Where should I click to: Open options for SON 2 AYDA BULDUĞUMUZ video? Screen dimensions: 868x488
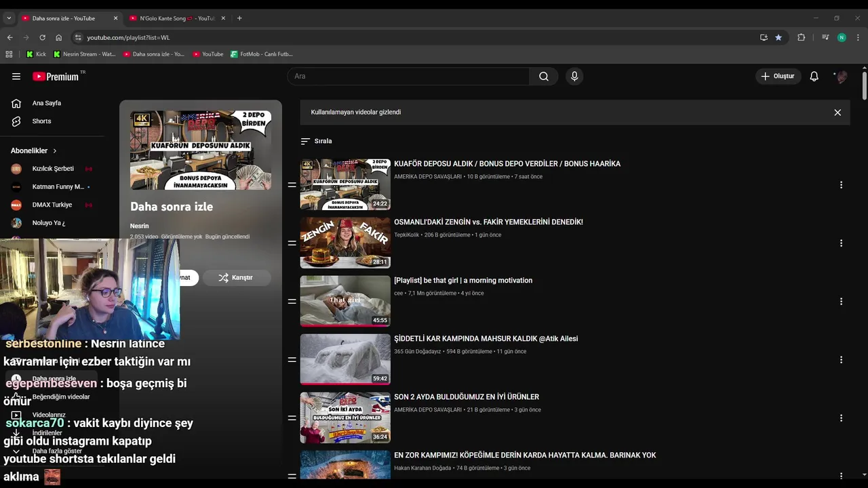(x=841, y=418)
